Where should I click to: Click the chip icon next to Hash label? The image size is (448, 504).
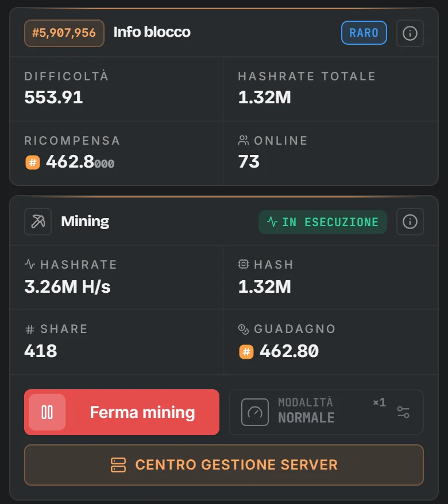coord(244,264)
